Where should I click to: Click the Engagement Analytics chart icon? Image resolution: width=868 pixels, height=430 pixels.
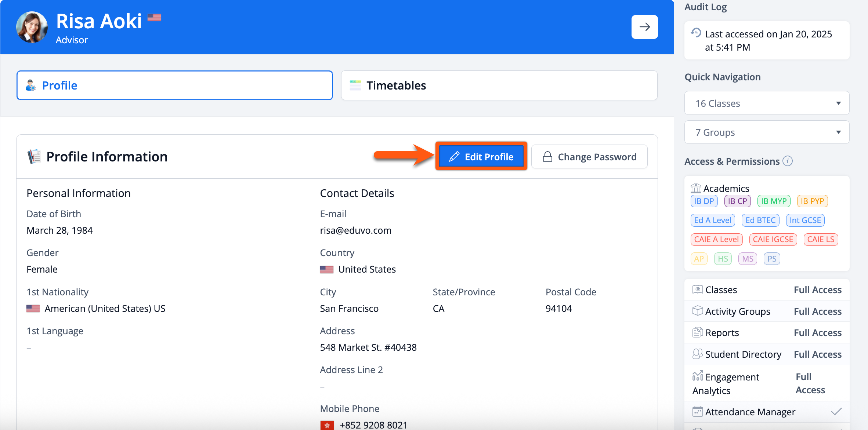697,376
